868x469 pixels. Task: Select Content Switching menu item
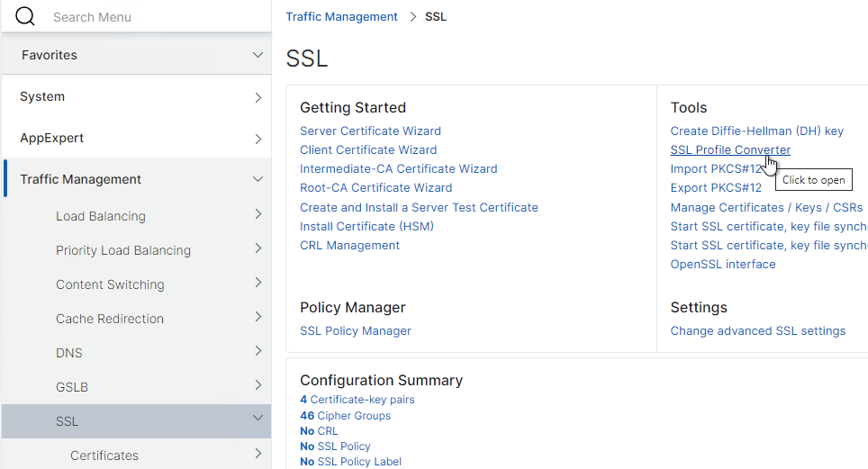110,284
